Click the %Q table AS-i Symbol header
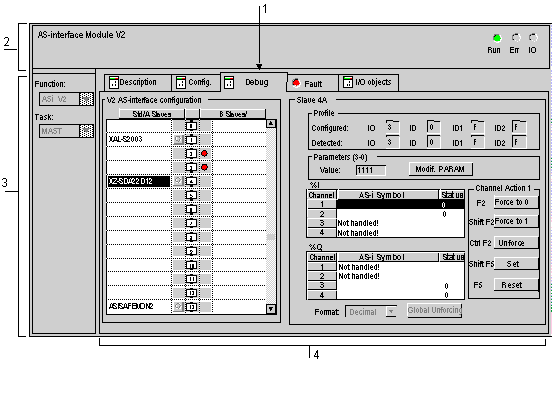Viewport: 552px width, 396px height. 388,257
